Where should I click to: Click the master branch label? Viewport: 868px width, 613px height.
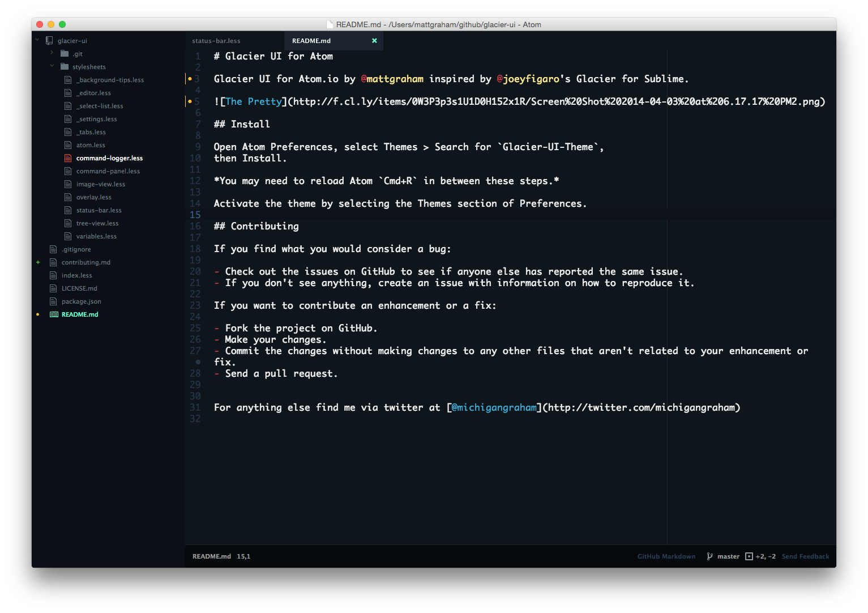[728, 556]
